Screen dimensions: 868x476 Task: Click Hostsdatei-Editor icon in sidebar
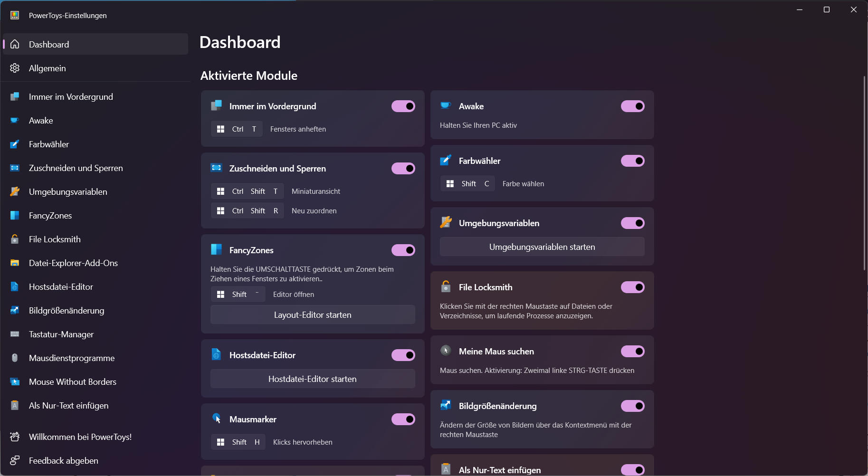point(15,287)
